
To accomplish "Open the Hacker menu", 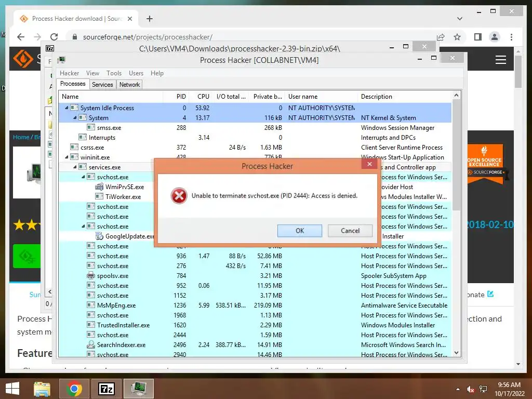I will (x=69, y=73).
